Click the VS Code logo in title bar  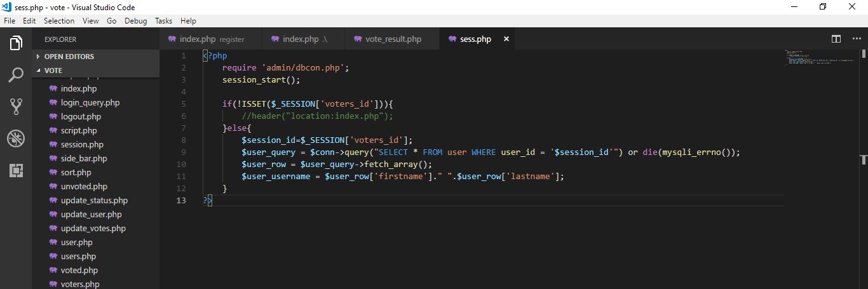[x=7, y=7]
